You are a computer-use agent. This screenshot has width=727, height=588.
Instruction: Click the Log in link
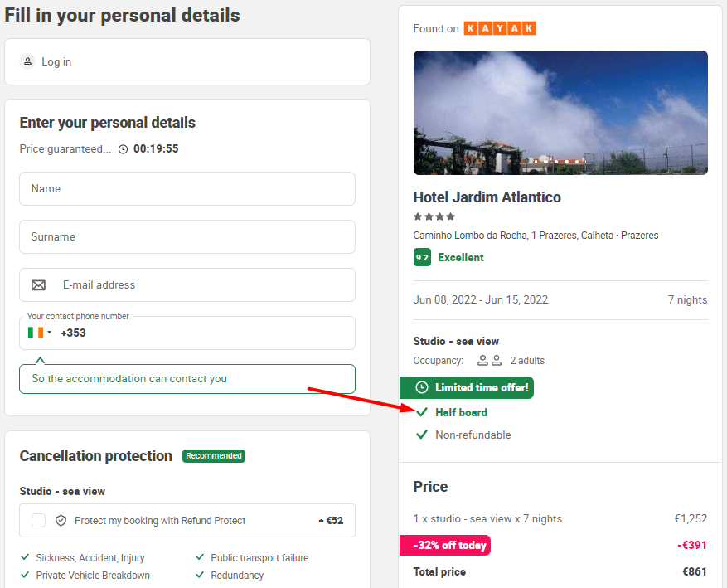56,61
